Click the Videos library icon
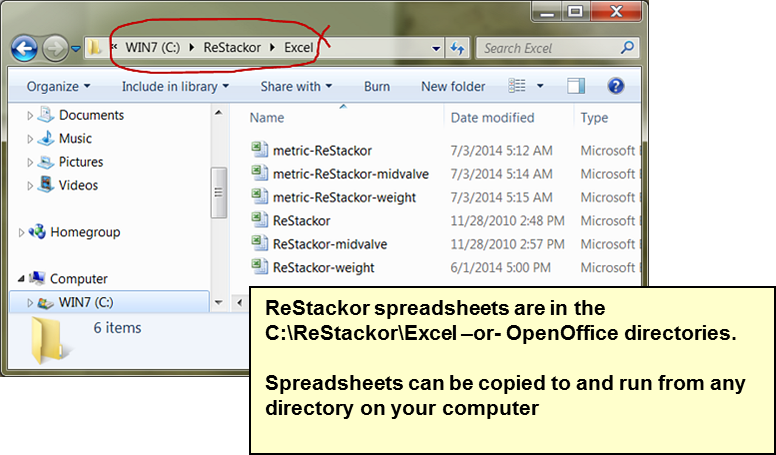The image size is (776, 455). [46, 185]
